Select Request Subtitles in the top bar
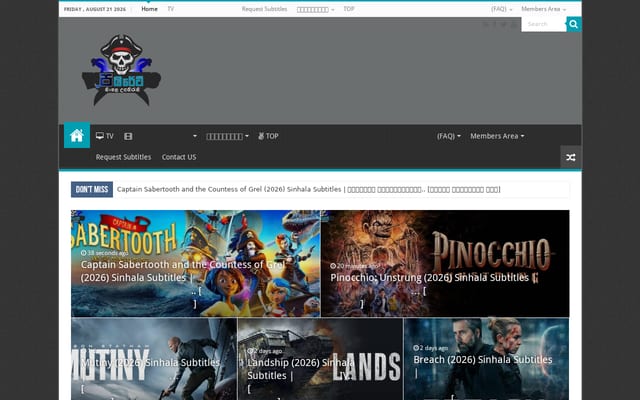Screen dimensions: 640x400 tap(264, 9)
